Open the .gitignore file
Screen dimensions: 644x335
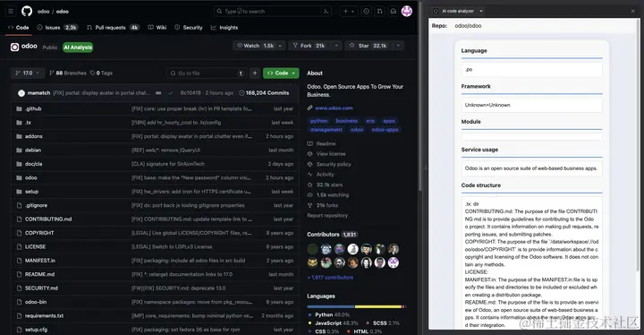point(36,205)
